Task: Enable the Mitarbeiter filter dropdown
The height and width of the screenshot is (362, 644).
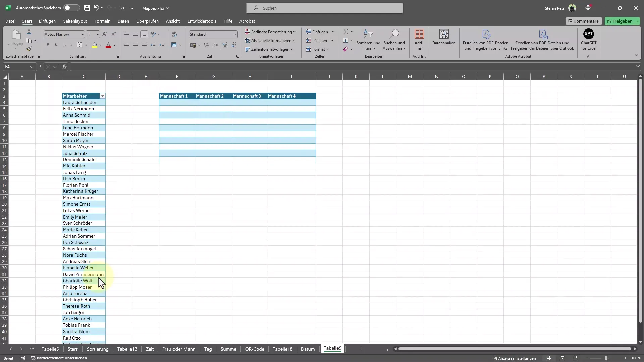Action: coord(102,96)
